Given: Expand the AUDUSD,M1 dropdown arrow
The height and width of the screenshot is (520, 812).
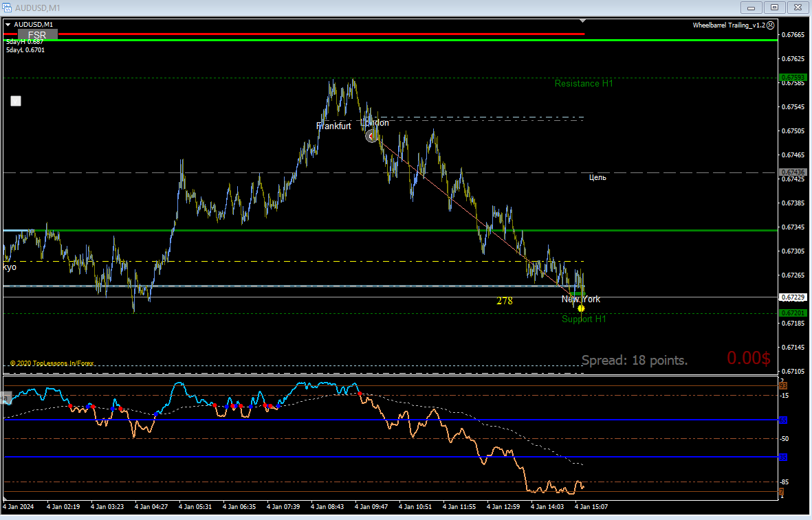Looking at the screenshot, I should tap(8, 24).
